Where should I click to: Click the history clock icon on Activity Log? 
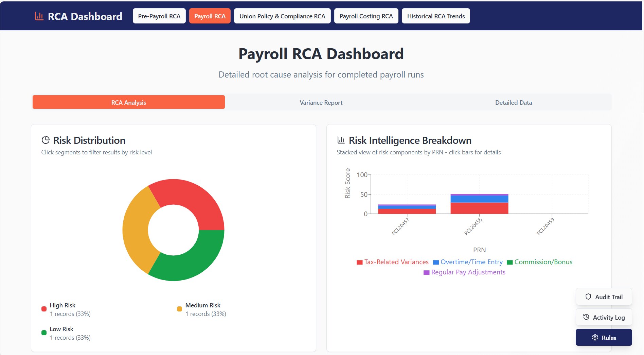586,317
